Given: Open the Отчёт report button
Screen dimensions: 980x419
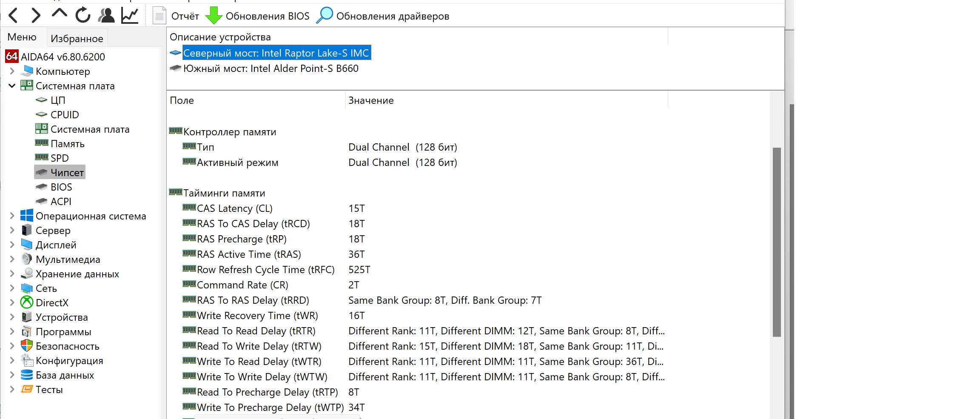Looking at the screenshot, I should click(176, 16).
